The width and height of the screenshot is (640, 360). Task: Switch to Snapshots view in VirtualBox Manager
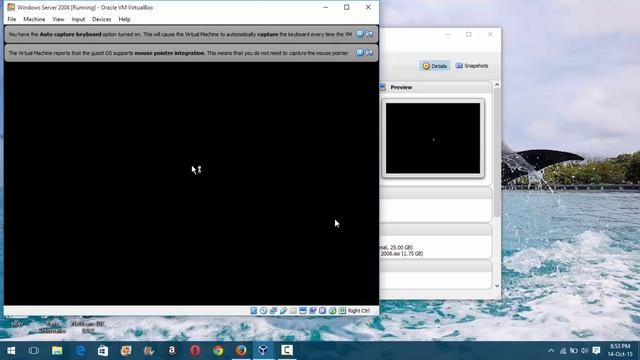[472, 66]
